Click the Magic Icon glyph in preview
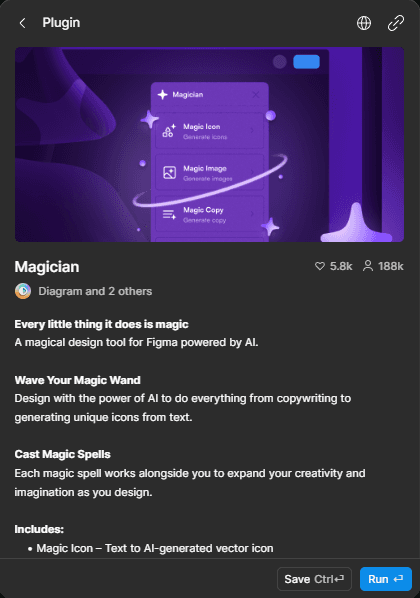The height and width of the screenshot is (598, 420). pyautogui.click(x=169, y=131)
